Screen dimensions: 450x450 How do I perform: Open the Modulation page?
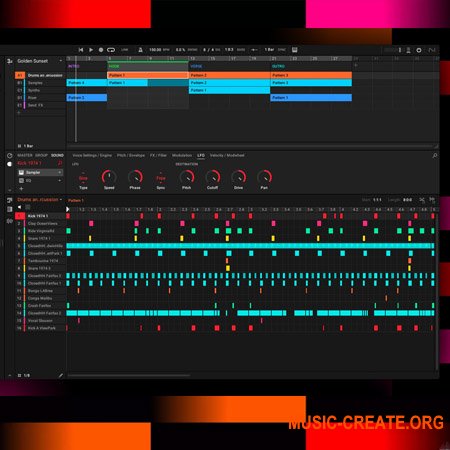[182, 155]
